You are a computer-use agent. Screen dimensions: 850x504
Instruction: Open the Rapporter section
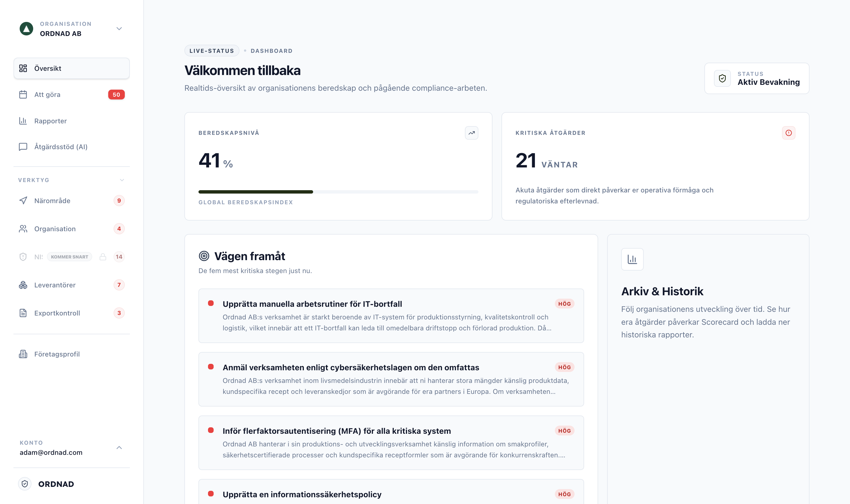72,121
